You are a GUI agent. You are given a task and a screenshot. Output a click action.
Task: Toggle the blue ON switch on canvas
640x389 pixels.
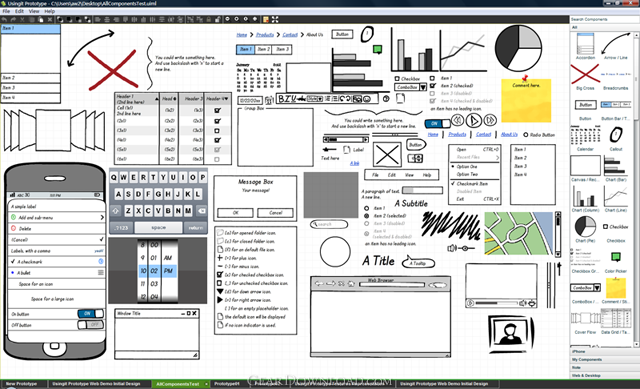point(437,123)
